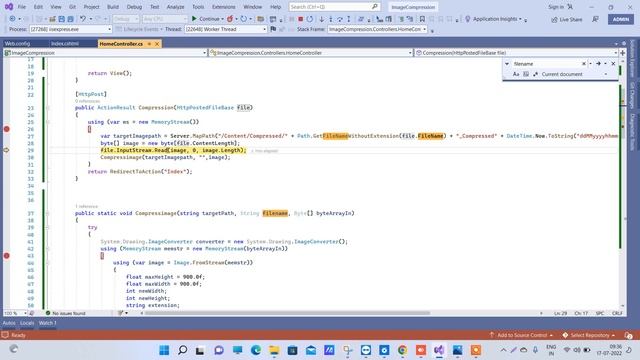Click the ADMIN account button

(621, 19)
